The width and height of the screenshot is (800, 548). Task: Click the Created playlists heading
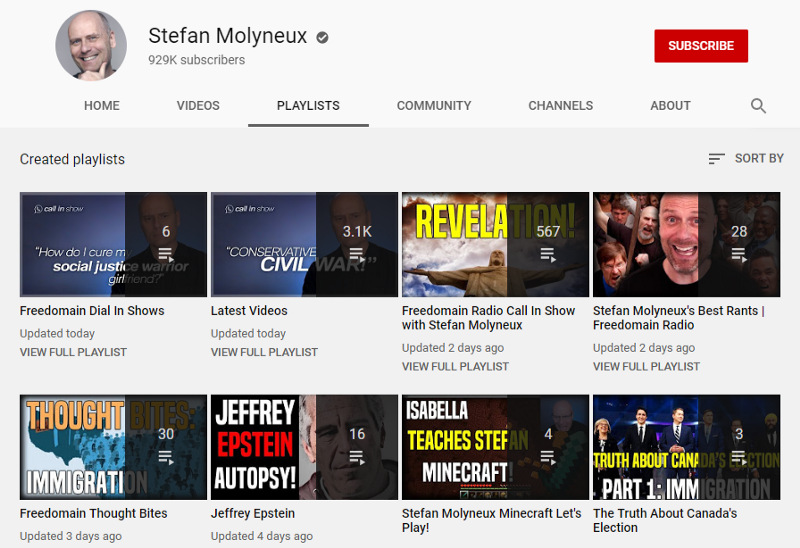pyautogui.click(x=72, y=159)
